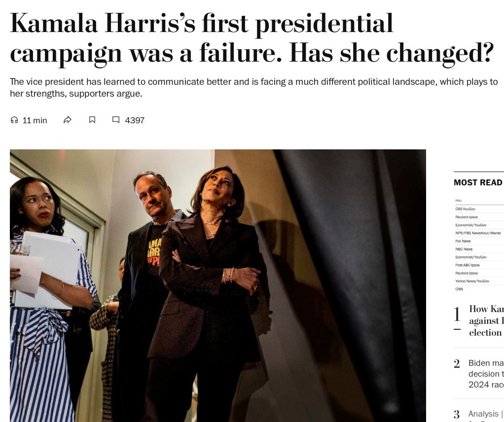
Task: Toggle the bookmark save icon
Action: (92, 120)
